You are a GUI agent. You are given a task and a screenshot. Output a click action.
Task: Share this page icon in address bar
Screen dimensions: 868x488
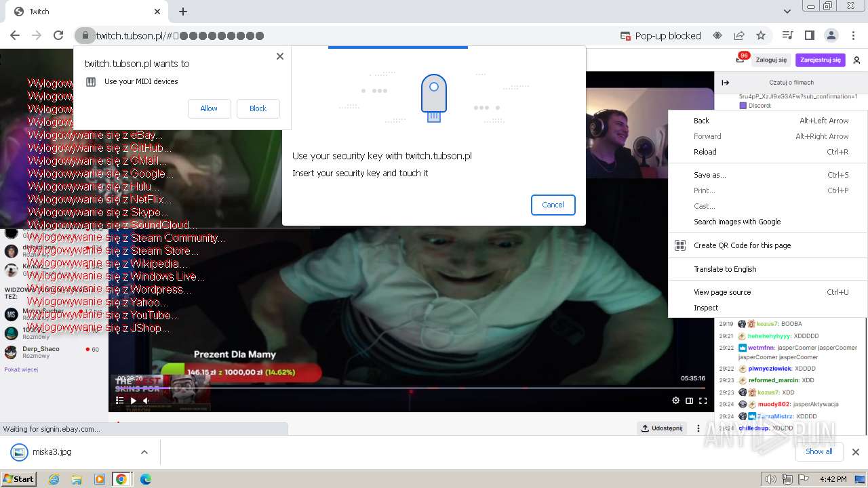[739, 35]
